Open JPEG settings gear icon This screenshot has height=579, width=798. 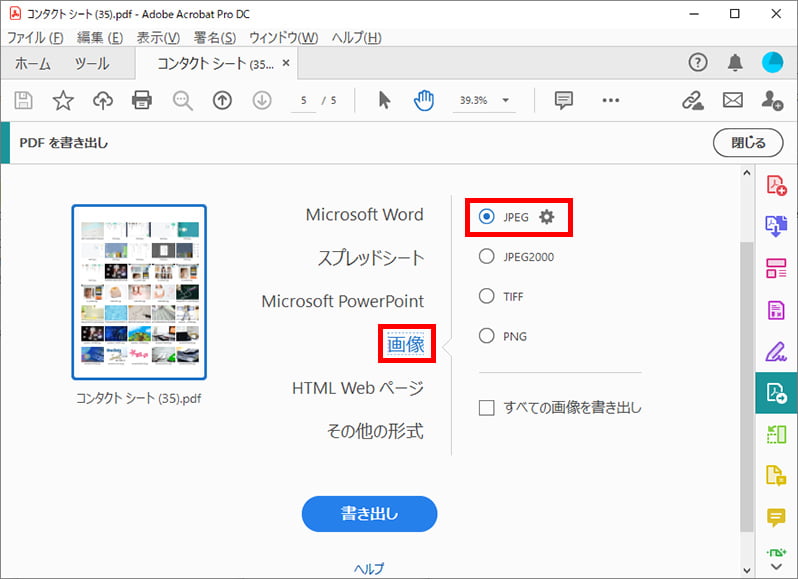(546, 217)
